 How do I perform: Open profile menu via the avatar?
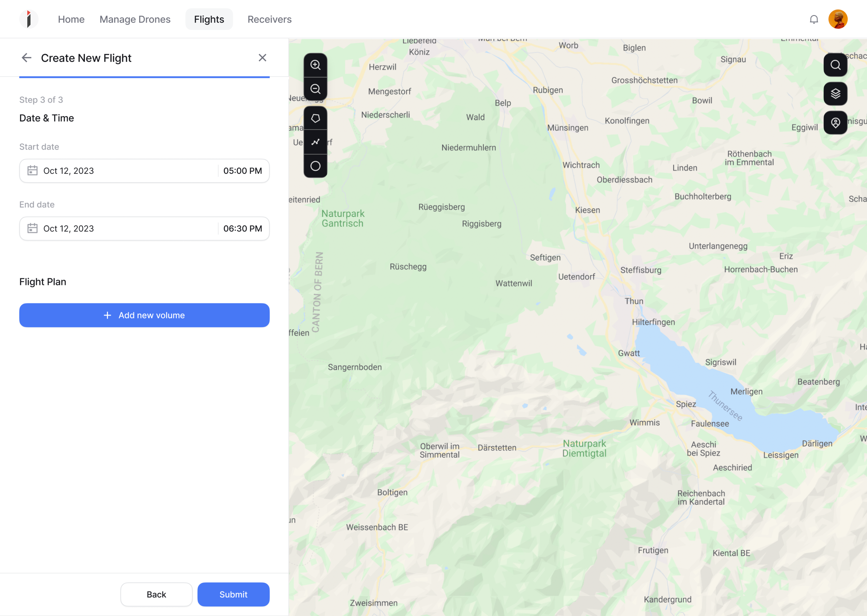click(x=839, y=19)
